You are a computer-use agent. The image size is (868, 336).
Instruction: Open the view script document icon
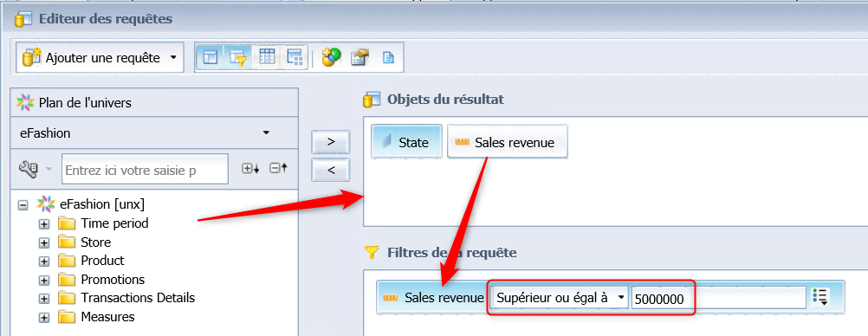pos(388,57)
